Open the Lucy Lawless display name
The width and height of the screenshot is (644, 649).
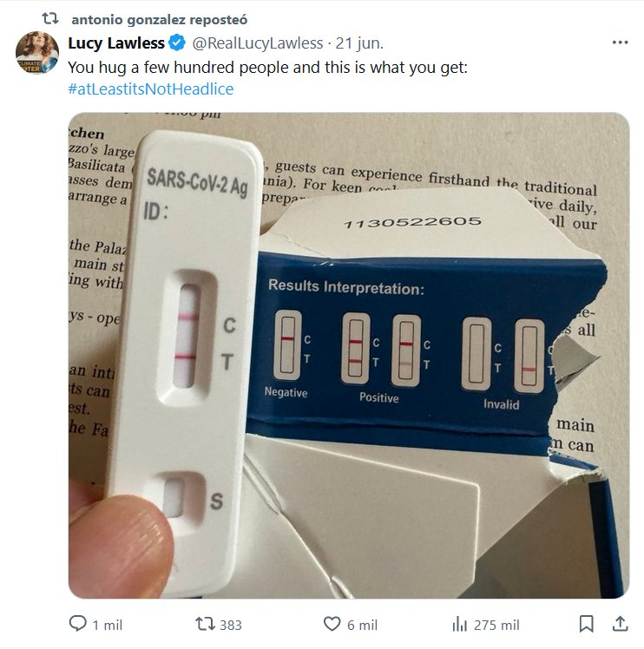[116, 43]
